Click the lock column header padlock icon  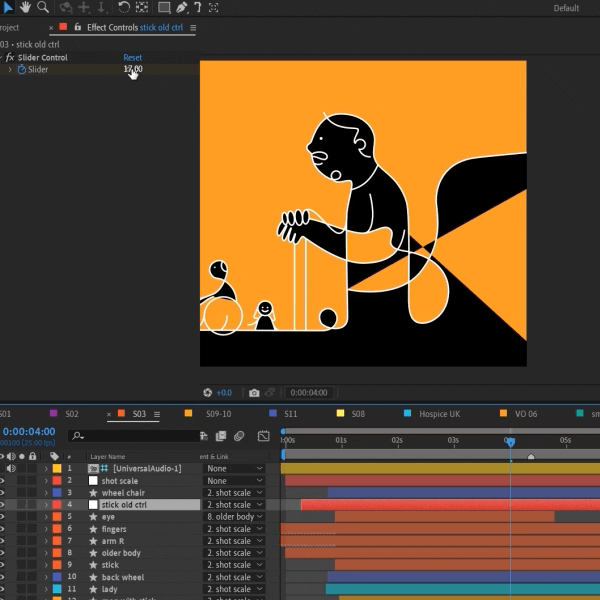point(33,456)
